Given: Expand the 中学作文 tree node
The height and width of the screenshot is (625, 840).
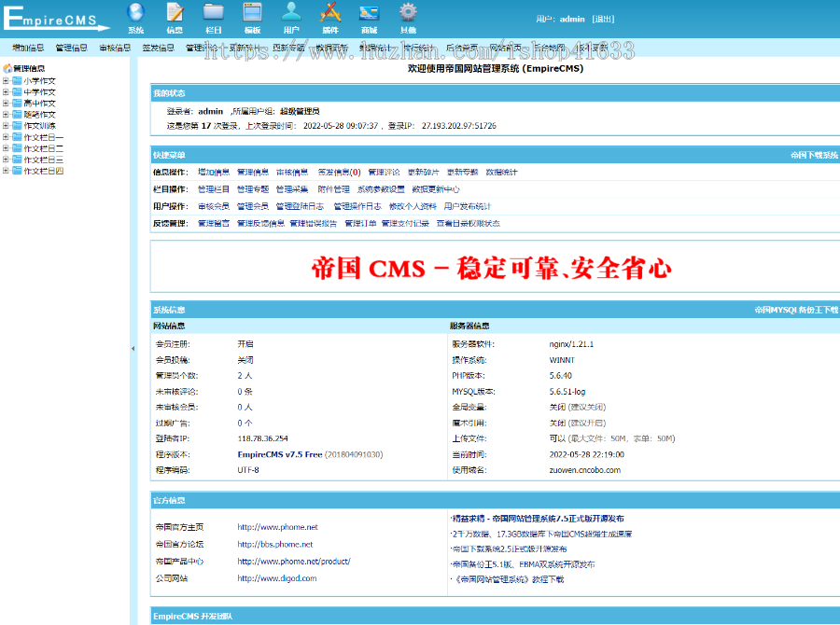Looking at the screenshot, I should [6, 92].
